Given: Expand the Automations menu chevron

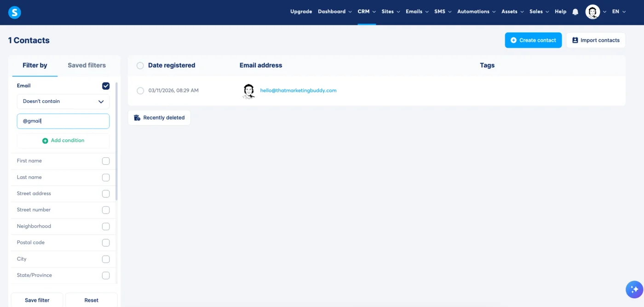Looking at the screenshot, I should [495, 12].
